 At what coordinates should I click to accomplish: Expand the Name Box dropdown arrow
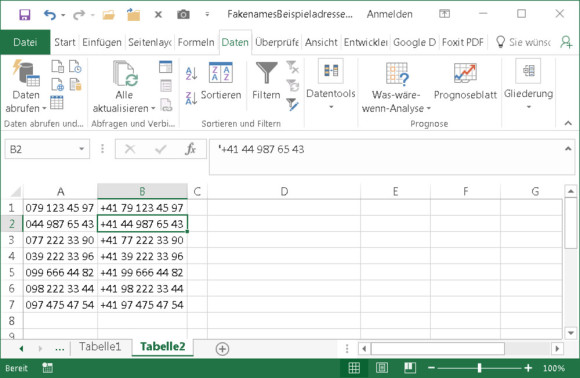tap(81, 149)
